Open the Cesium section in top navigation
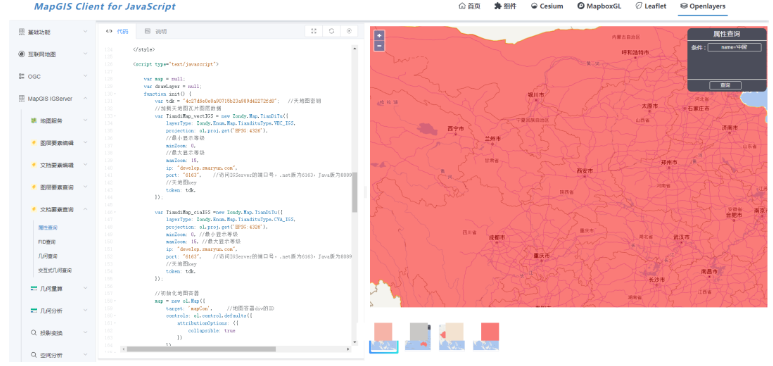This screenshot has height=366, width=773. click(547, 6)
